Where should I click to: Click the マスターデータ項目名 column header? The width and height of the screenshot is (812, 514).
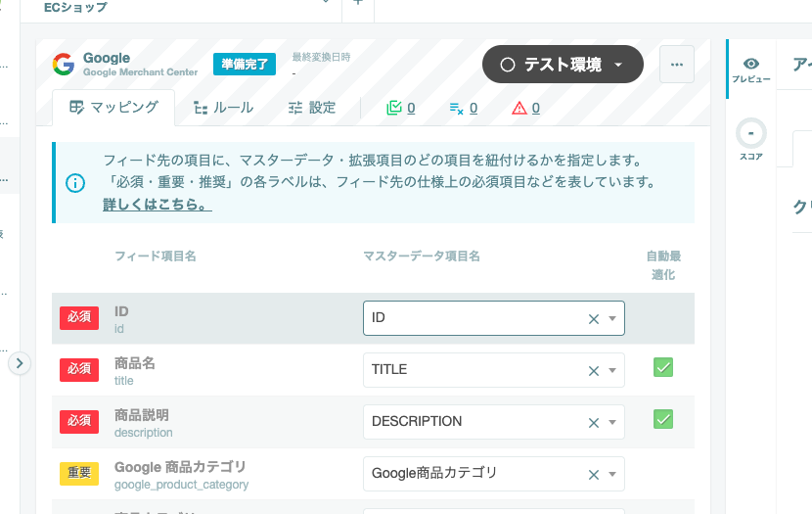pyautogui.click(x=421, y=256)
